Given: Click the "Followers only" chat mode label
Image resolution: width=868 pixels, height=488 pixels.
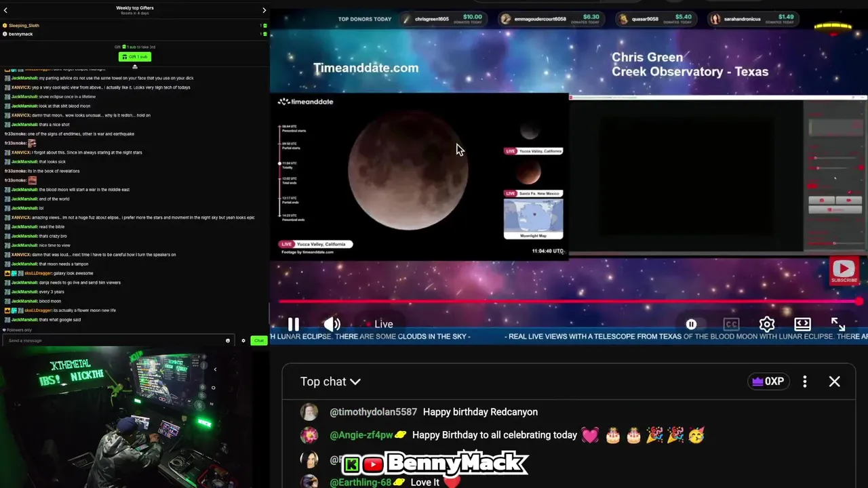Looking at the screenshot, I should click(18, 330).
